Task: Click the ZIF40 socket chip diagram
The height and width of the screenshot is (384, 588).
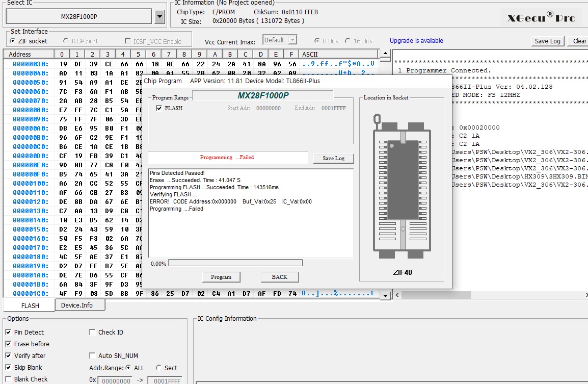Action: [402, 188]
